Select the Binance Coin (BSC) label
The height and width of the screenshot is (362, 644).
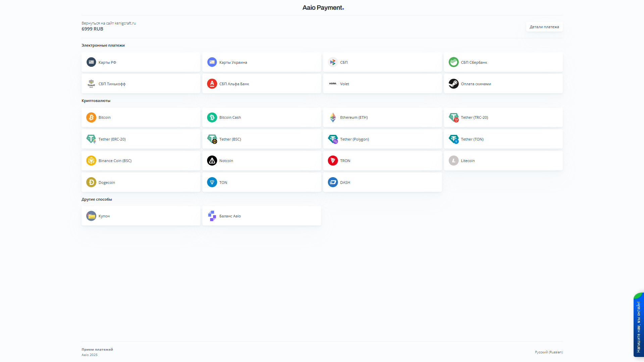click(x=115, y=161)
